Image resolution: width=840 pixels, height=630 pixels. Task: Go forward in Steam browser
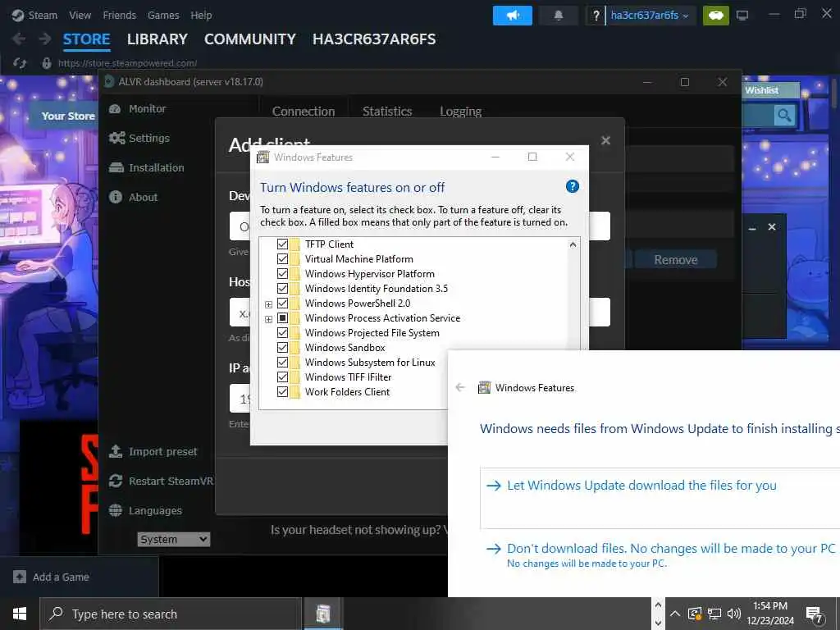tap(45, 39)
